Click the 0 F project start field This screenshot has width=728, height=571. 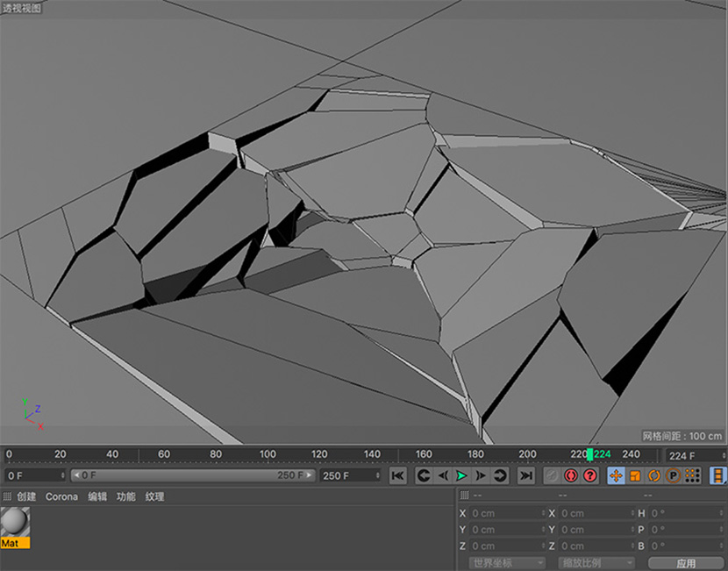(35, 475)
